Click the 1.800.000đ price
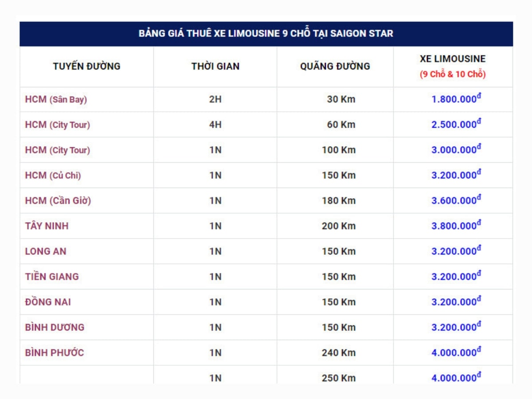The image size is (532, 399). pos(456,99)
